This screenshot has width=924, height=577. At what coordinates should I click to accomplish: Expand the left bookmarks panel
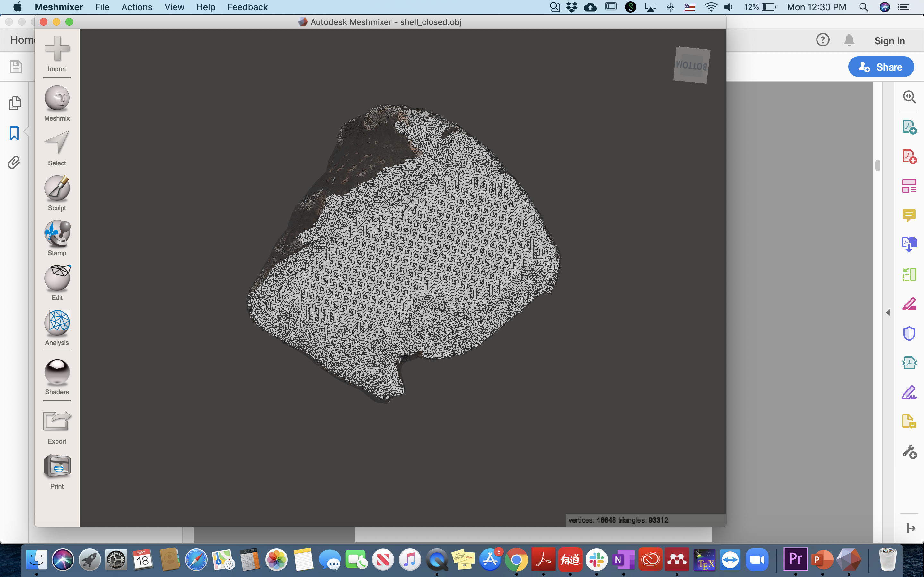[14, 133]
